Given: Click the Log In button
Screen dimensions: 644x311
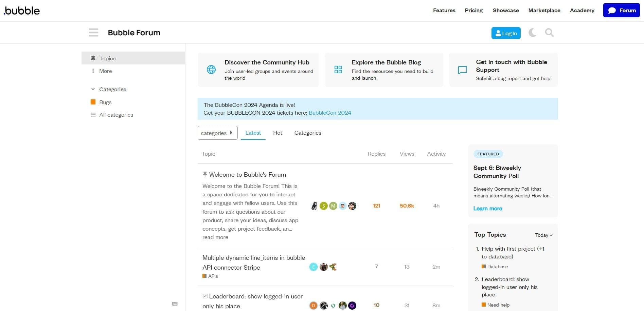Looking at the screenshot, I should coord(506,33).
